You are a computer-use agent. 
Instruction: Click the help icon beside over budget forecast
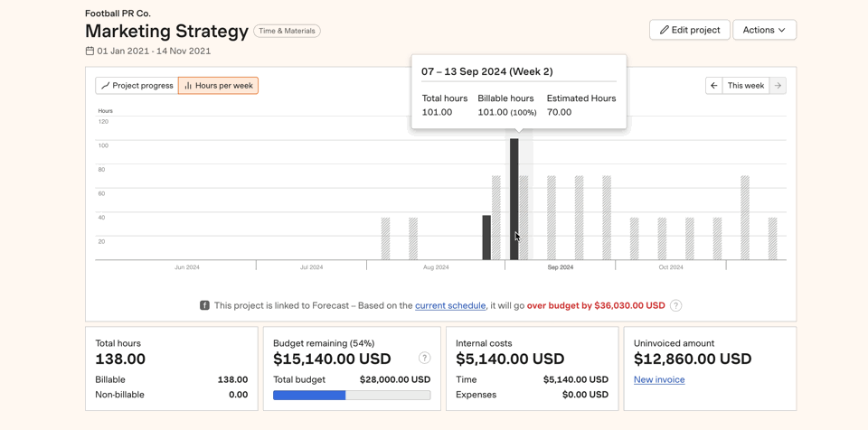[x=675, y=306]
